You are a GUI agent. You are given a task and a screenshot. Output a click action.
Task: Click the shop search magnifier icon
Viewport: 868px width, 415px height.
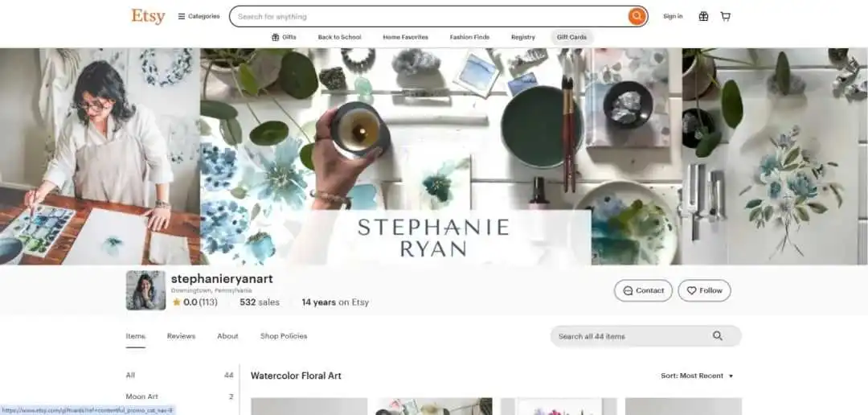[x=718, y=335]
